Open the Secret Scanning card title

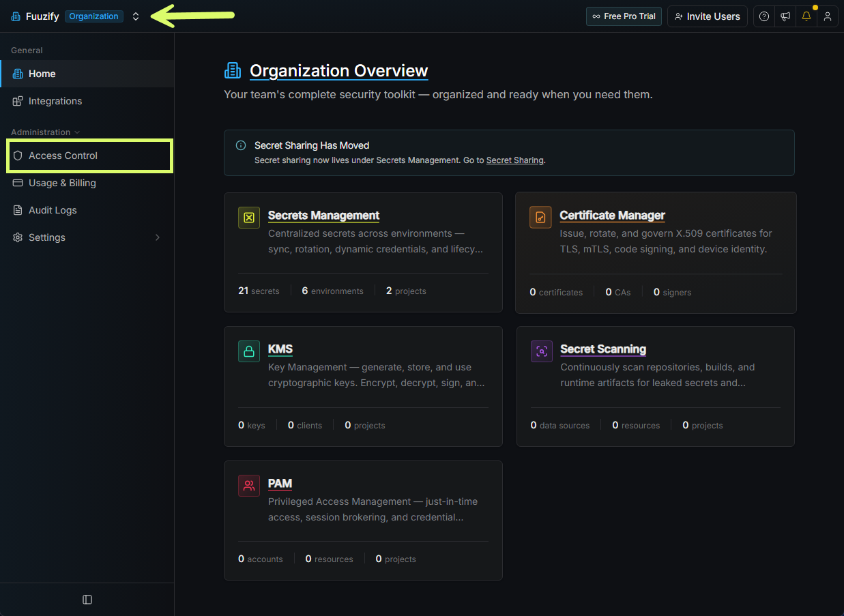[603, 349]
